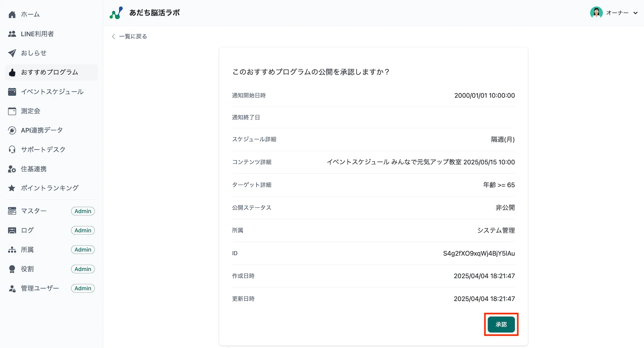The image size is (644, 348).
Task: Select the API連携データ globe icon
Action: [12, 130]
